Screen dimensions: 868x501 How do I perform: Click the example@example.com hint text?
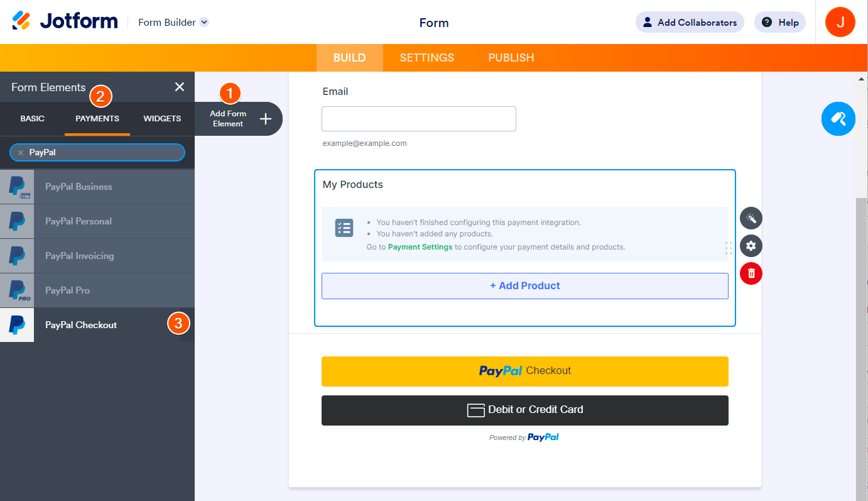pos(365,143)
